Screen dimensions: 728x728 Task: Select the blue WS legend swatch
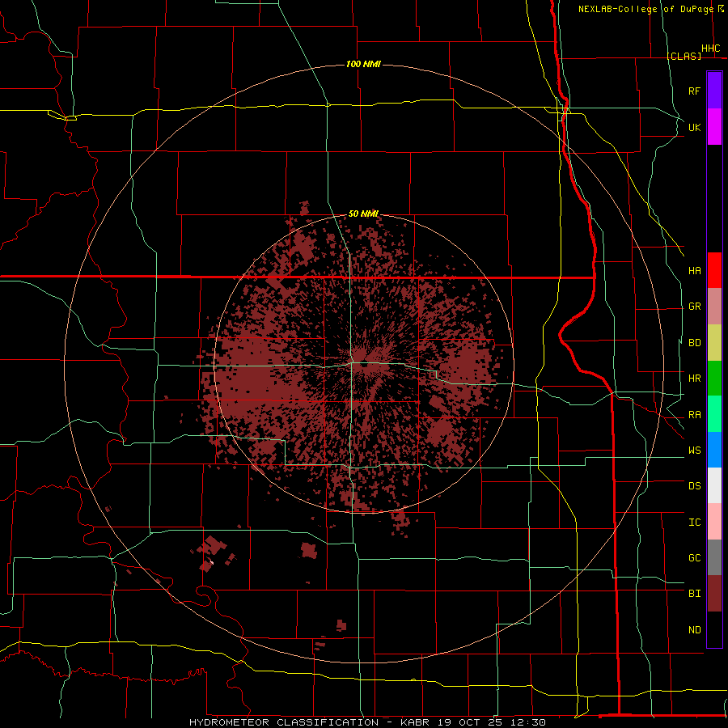(714, 450)
